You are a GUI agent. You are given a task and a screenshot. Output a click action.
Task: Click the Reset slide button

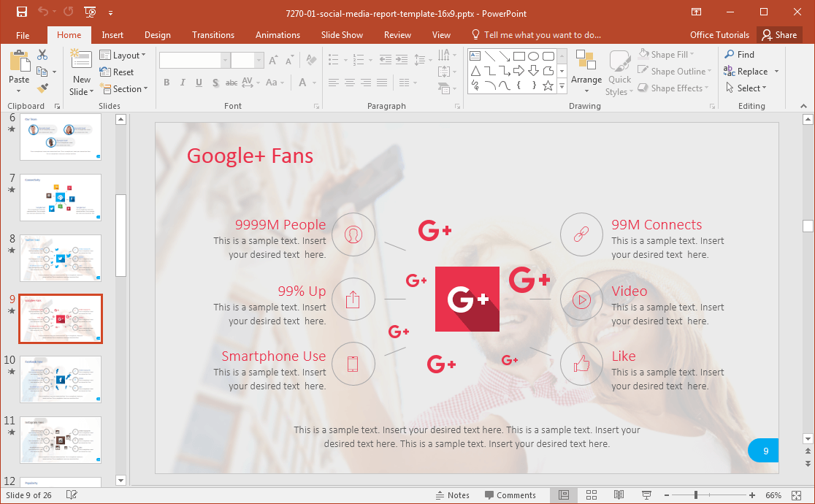117,72
